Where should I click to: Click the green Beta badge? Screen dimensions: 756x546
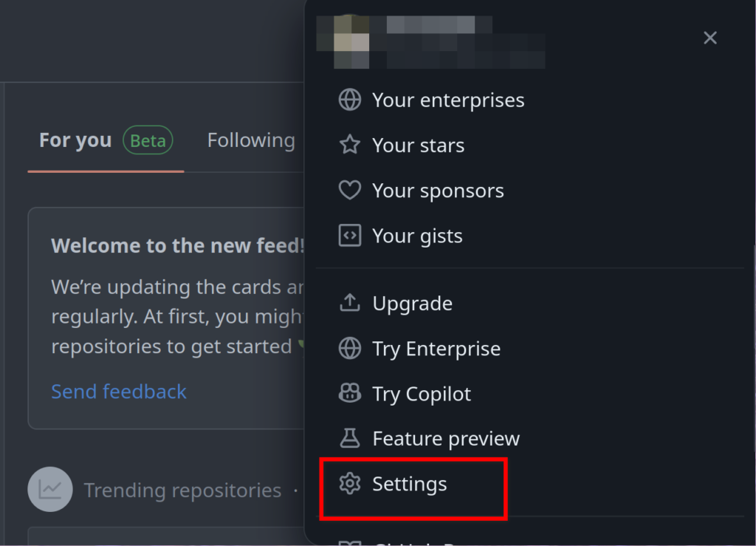[148, 140]
